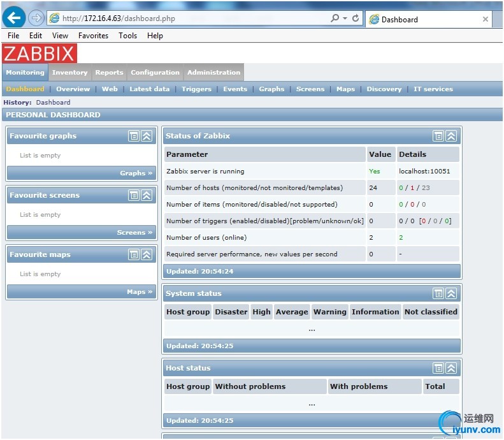The image size is (504, 440).
Task: Switch to the Monitoring tab
Action: (x=25, y=72)
